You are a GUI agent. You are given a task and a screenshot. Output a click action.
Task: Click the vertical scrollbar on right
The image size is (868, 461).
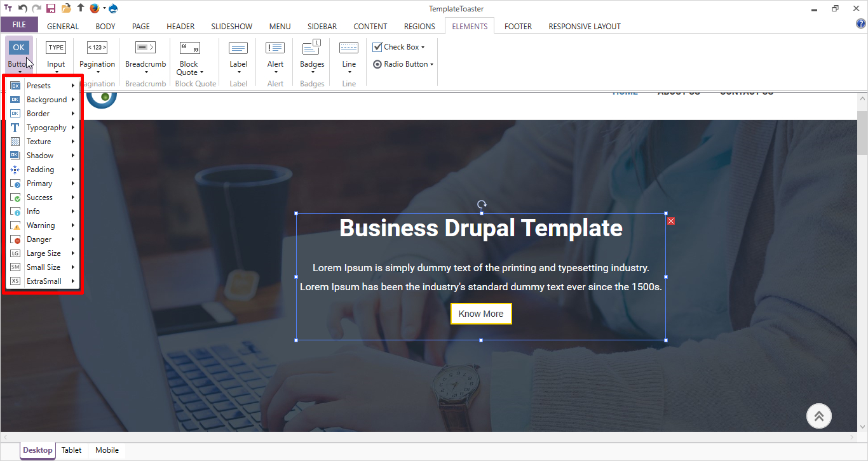point(862,133)
